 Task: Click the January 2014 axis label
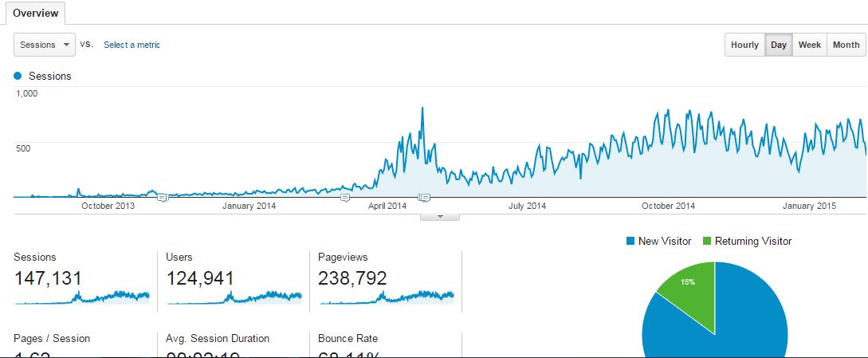pyautogui.click(x=249, y=207)
